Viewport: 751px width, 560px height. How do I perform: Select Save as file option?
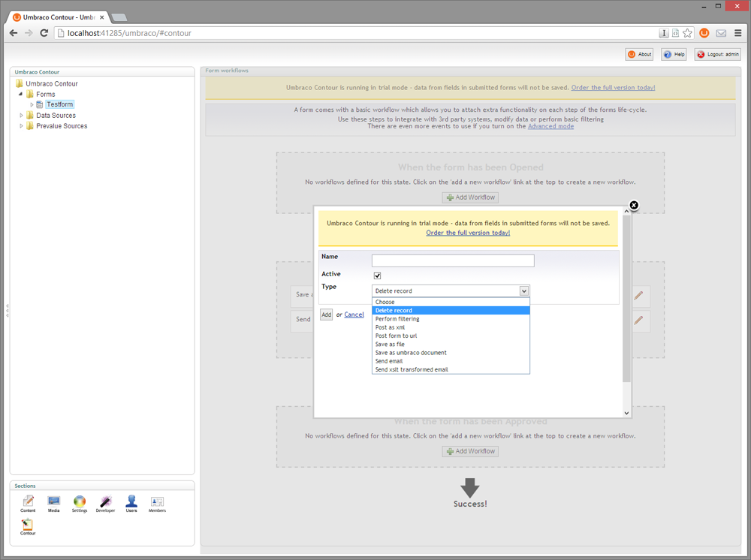pyautogui.click(x=451, y=344)
